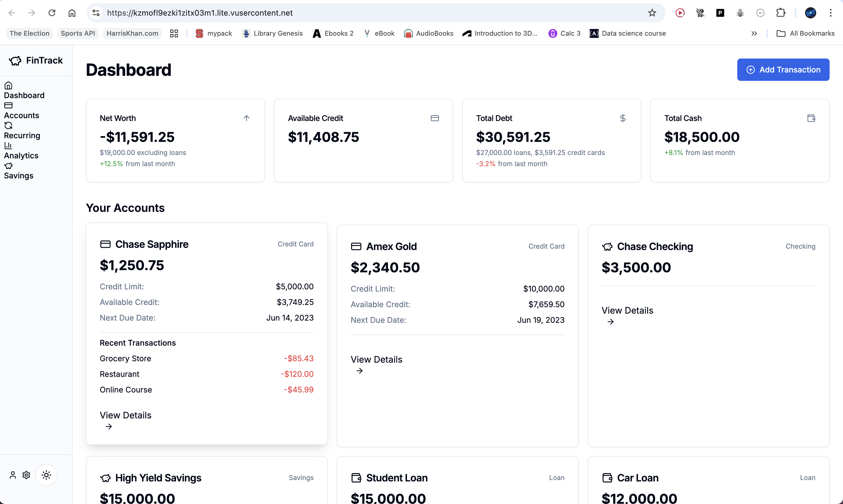Click the Recurring refresh icon in sidebar

pyautogui.click(x=8, y=125)
